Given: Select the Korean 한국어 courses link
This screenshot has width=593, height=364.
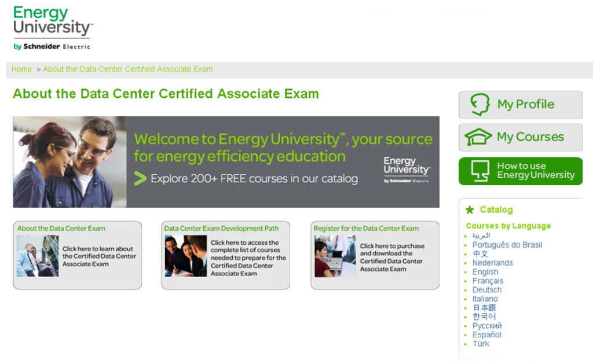Looking at the screenshot, I should point(484,317).
